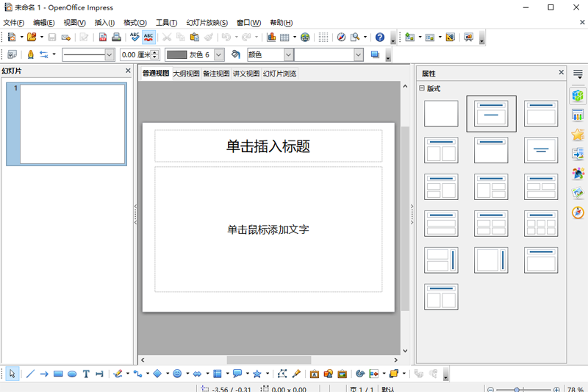
Task: Choose the flowchart shapes tool
Action: click(x=217, y=374)
